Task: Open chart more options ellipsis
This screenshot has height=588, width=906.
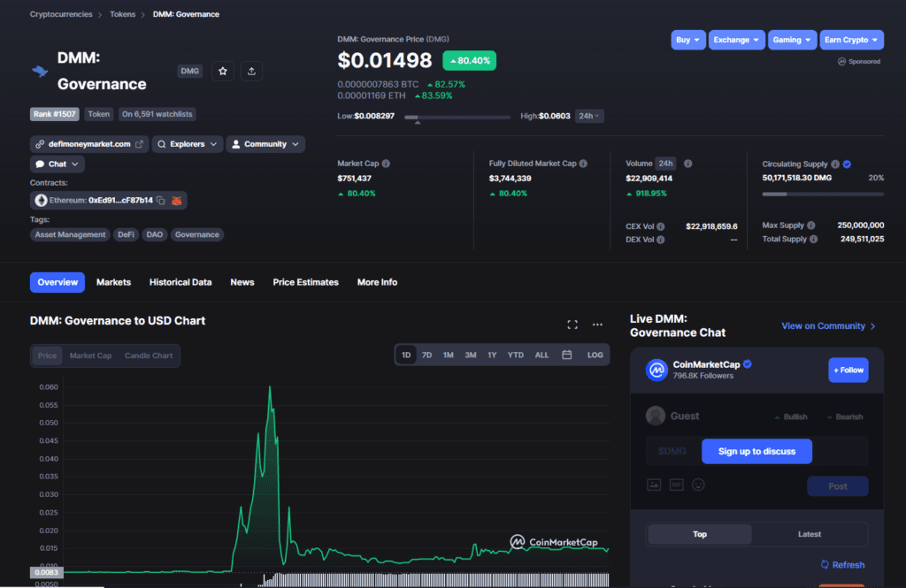Action: (597, 325)
